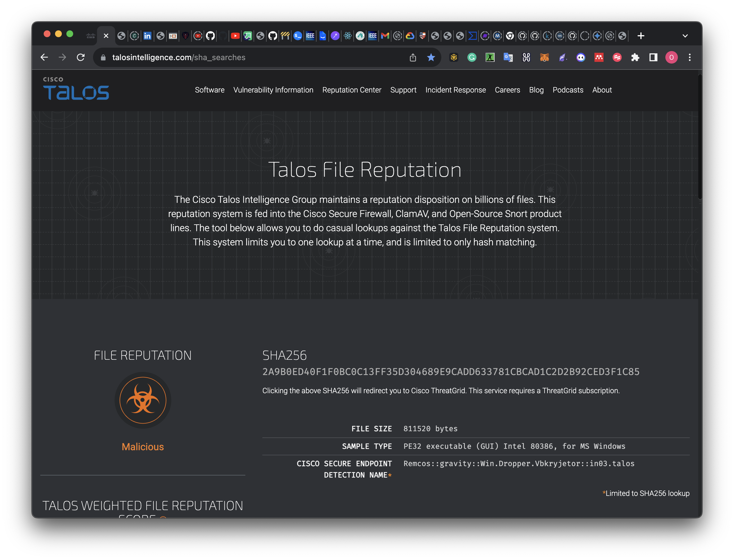The width and height of the screenshot is (734, 560).
Task: Go back to the previous page
Action: (x=44, y=57)
